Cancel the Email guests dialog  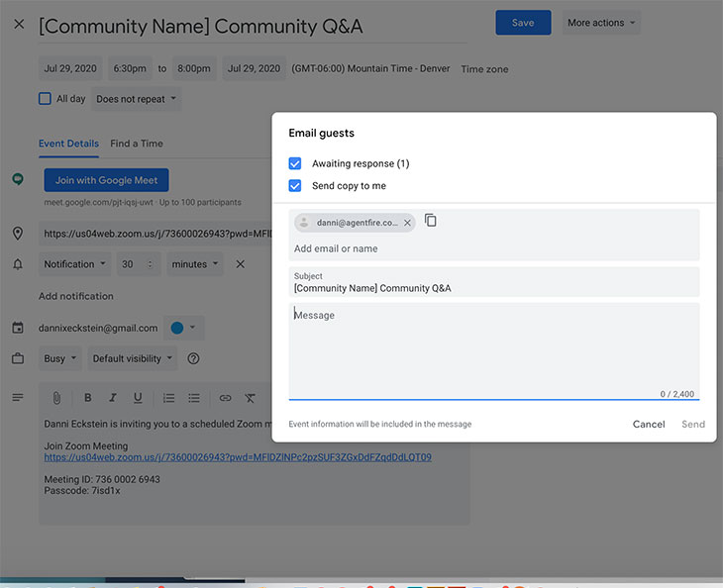[x=649, y=424]
